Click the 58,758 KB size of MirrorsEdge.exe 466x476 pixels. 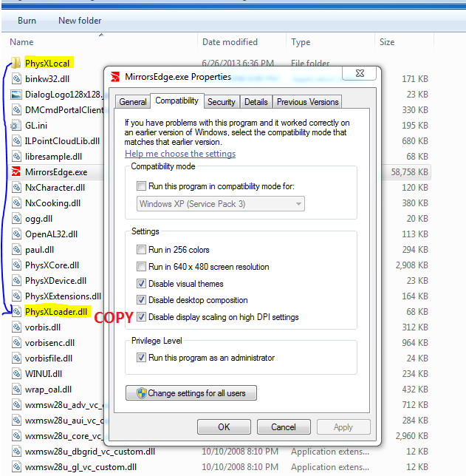coord(410,171)
